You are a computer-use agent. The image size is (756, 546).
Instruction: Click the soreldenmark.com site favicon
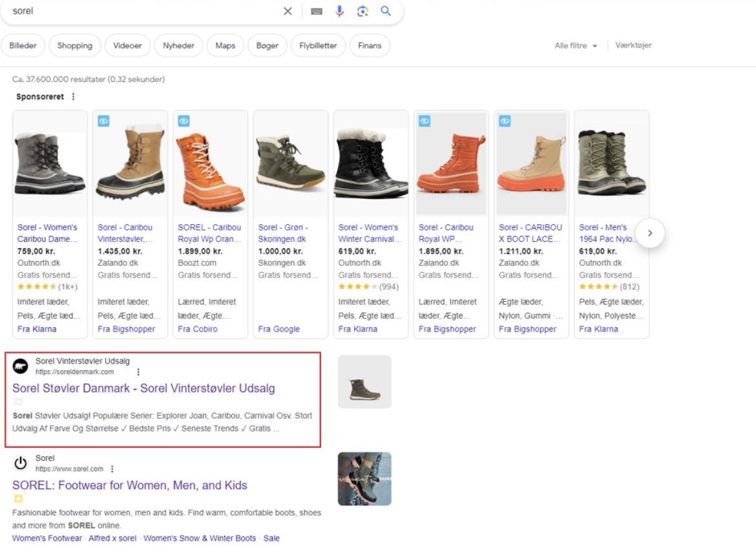[x=20, y=366]
